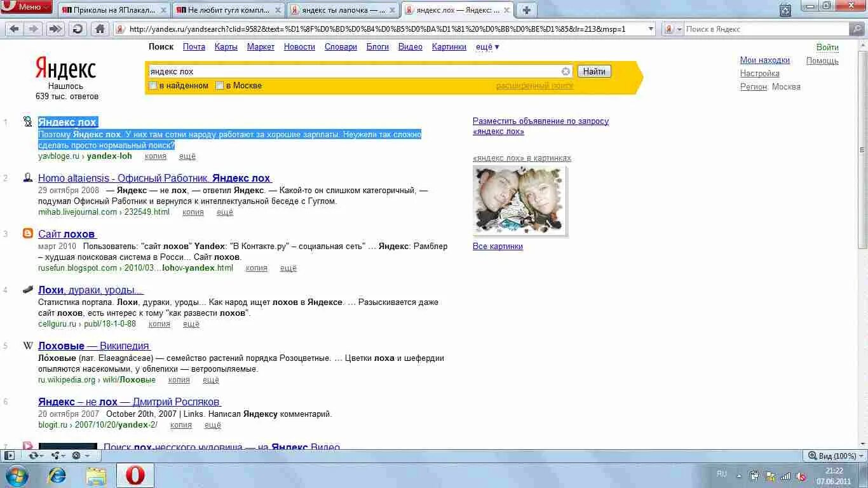Open a new tab with plus button

tap(527, 10)
